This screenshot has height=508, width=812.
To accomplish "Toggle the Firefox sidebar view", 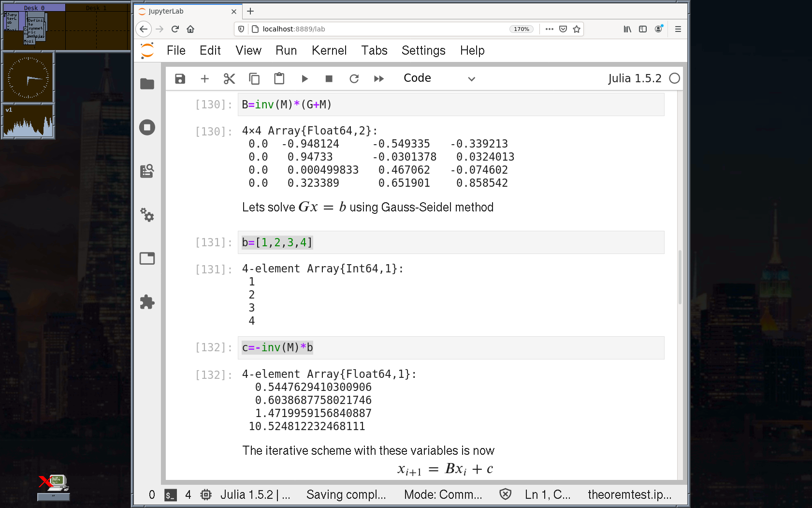I will (x=642, y=29).
